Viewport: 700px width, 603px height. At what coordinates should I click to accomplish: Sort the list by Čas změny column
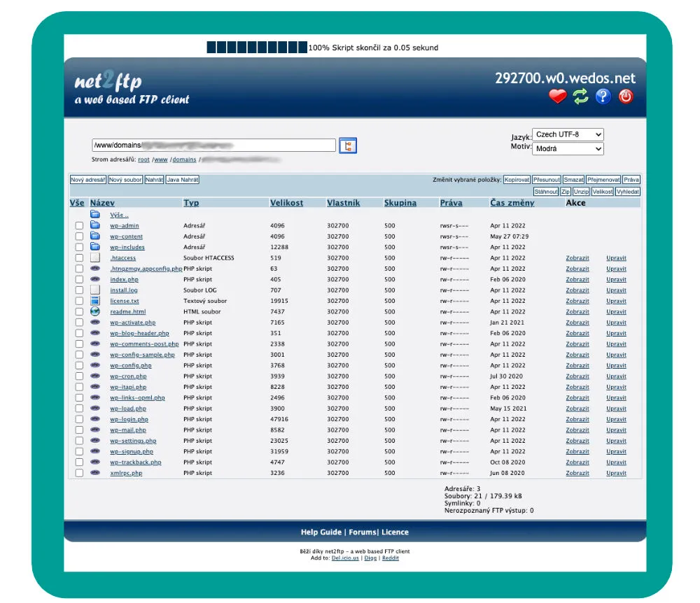[512, 202]
